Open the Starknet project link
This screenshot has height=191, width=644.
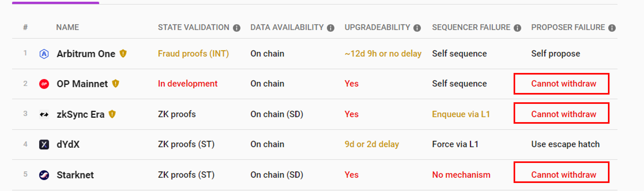75,175
